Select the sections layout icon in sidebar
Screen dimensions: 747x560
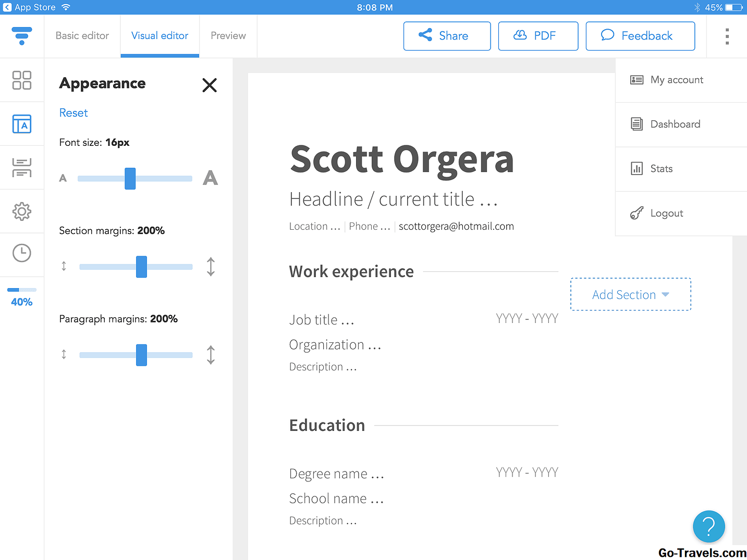pyautogui.click(x=21, y=168)
